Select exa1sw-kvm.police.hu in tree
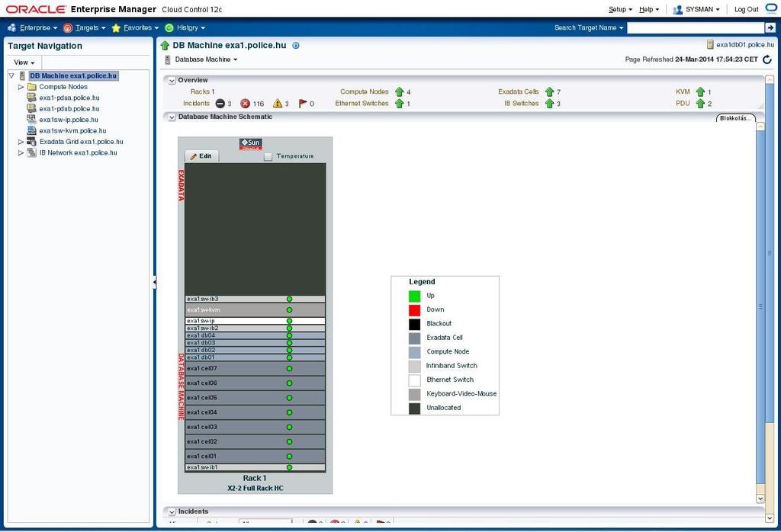The height and width of the screenshot is (532, 781). pyautogui.click(x=72, y=130)
